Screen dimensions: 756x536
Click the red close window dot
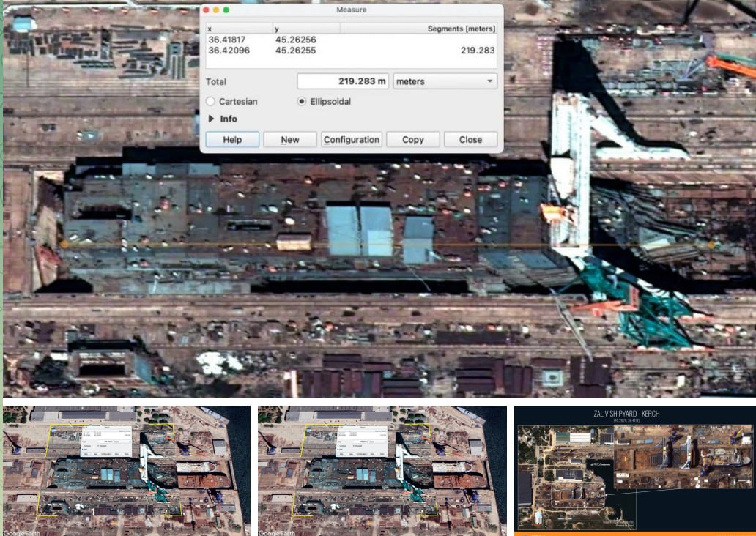[x=206, y=10]
